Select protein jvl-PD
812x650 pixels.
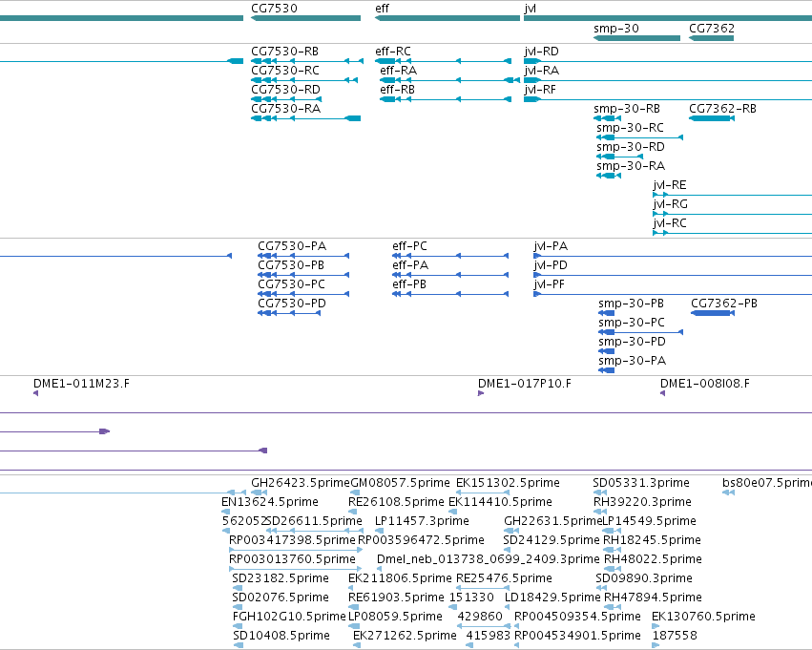(673, 275)
